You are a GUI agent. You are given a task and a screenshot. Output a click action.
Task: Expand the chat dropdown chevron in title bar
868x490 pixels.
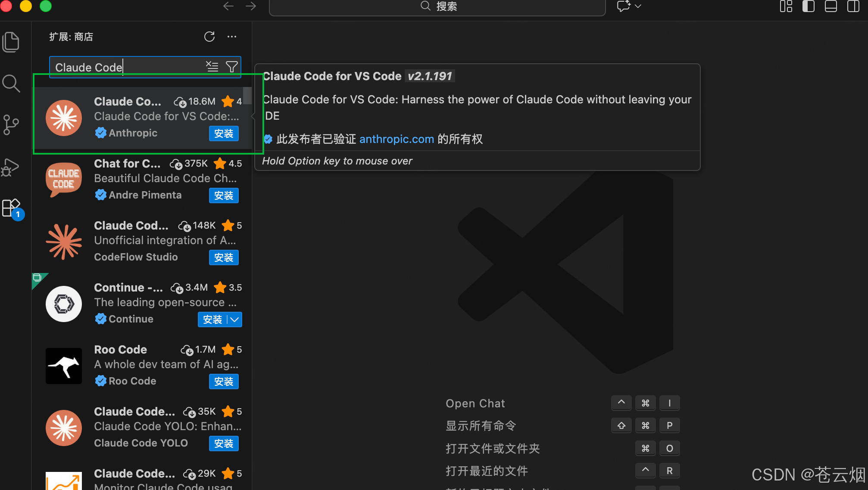[x=638, y=6]
